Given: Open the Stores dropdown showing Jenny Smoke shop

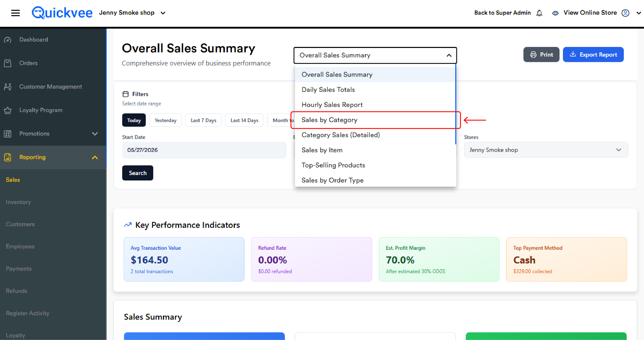Looking at the screenshot, I should (x=546, y=150).
